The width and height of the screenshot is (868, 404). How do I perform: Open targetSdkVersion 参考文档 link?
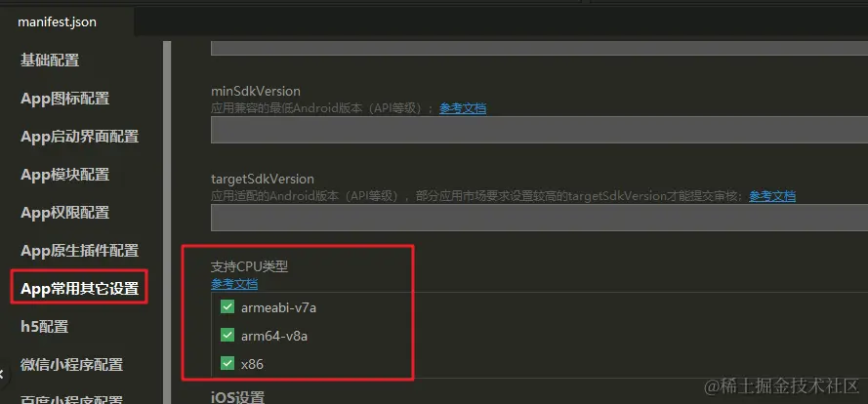pyautogui.click(x=772, y=196)
